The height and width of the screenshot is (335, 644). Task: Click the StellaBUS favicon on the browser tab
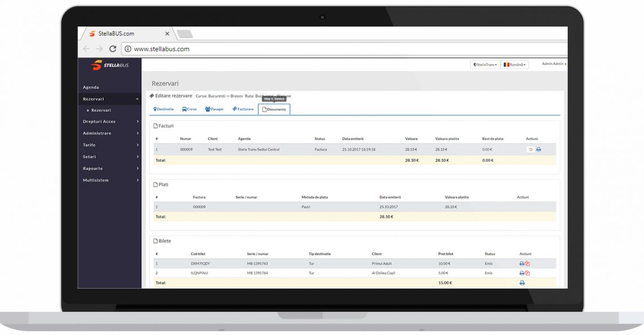93,34
